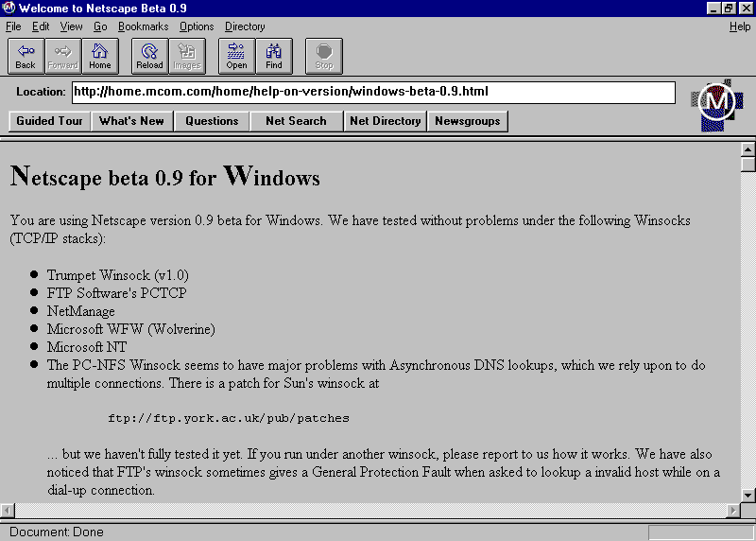Click the Newsgroups button
Screen dimensions: 756x541
tap(468, 121)
